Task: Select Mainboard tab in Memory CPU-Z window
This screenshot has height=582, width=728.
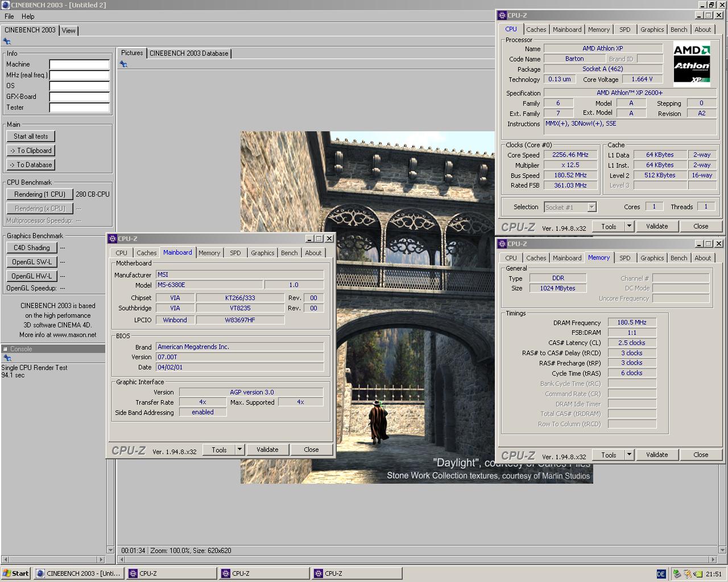Action: tap(567, 258)
